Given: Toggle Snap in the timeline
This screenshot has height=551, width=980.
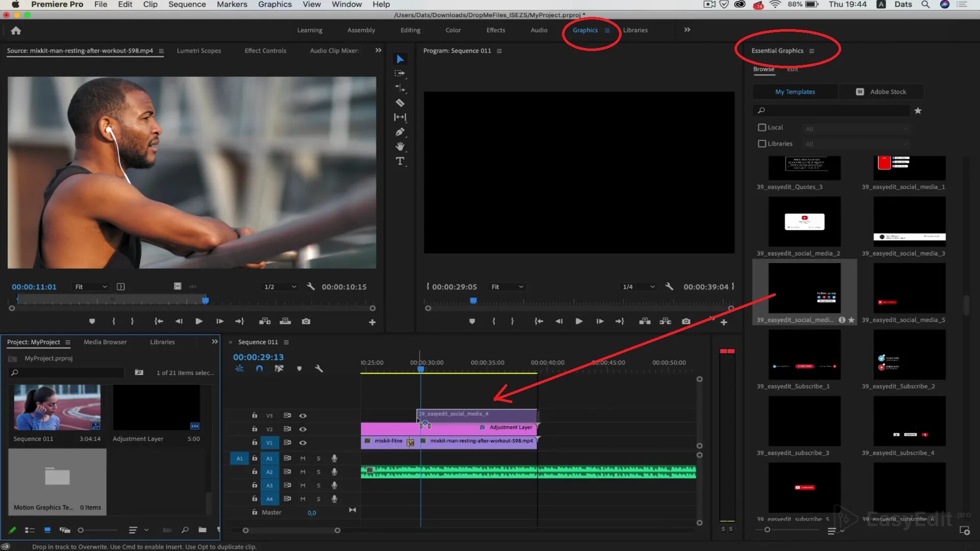Looking at the screenshot, I should point(259,368).
